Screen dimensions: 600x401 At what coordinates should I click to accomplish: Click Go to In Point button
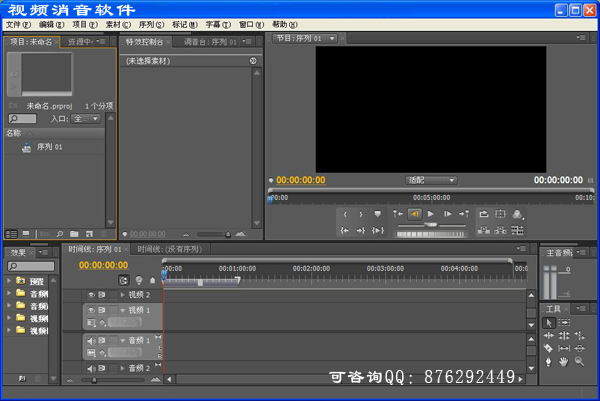click(345, 230)
